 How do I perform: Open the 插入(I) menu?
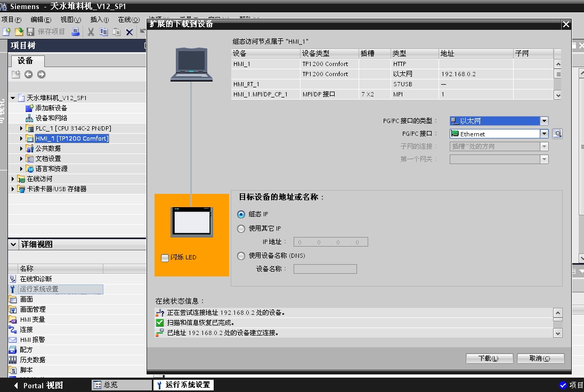click(100, 19)
